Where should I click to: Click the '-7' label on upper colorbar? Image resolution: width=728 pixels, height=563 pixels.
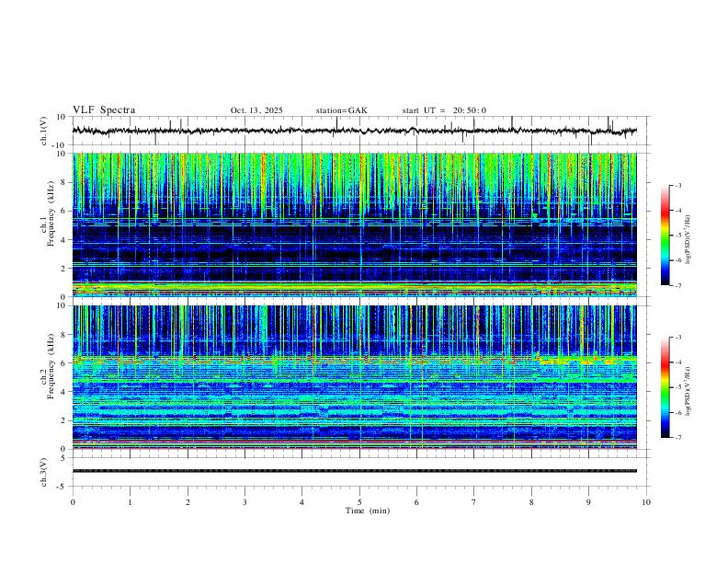[x=677, y=285]
